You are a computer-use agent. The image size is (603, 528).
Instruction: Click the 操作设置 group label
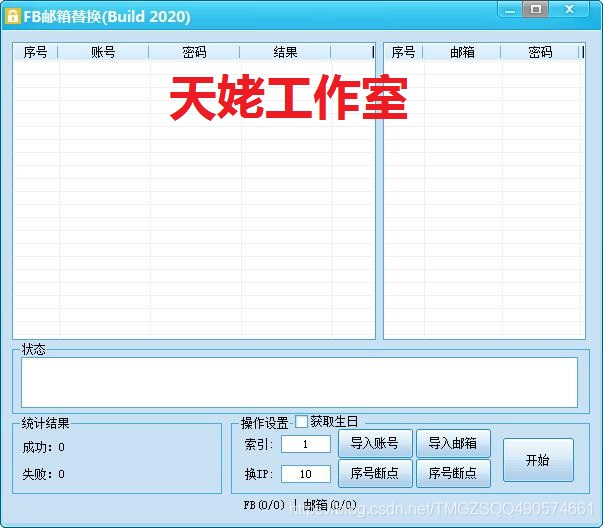(x=265, y=423)
